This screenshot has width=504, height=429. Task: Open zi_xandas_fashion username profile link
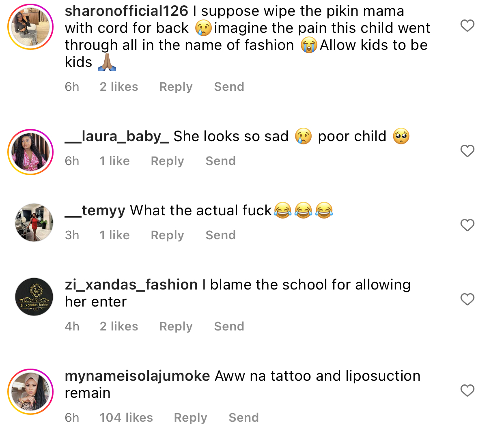pos(131,285)
